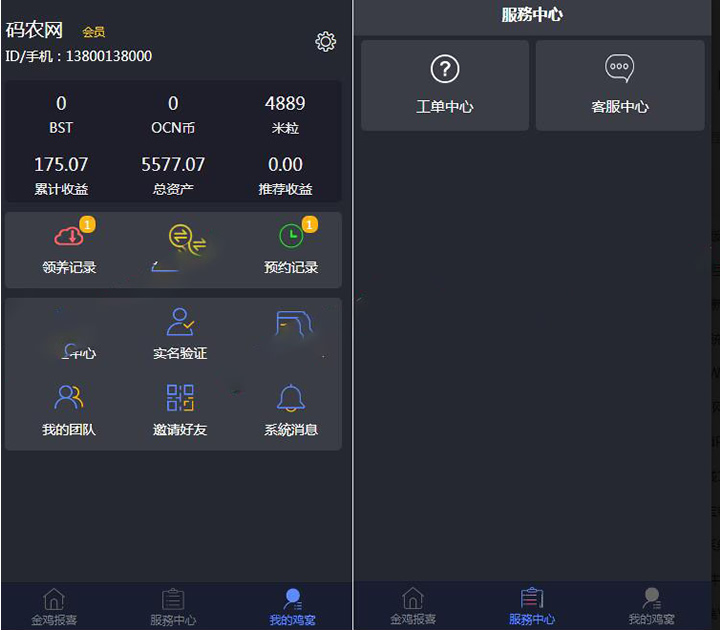Open 系统消息 bell icon
Image resolution: width=720 pixels, height=630 pixels.
coord(291,398)
